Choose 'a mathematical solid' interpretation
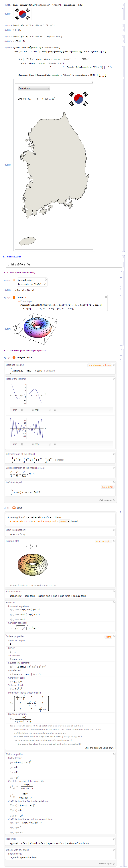The width and height of the screenshot is (128, 868). click(x=20, y=521)
